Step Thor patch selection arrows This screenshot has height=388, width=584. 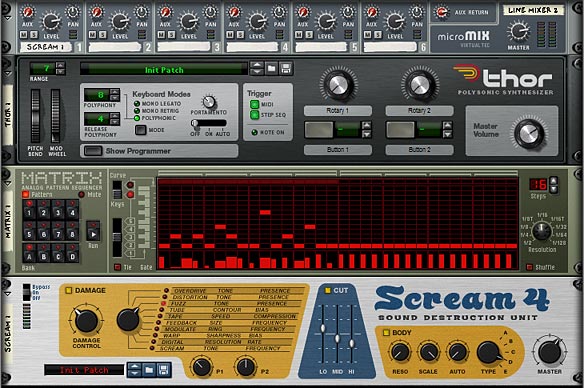(x=257, y=69)
